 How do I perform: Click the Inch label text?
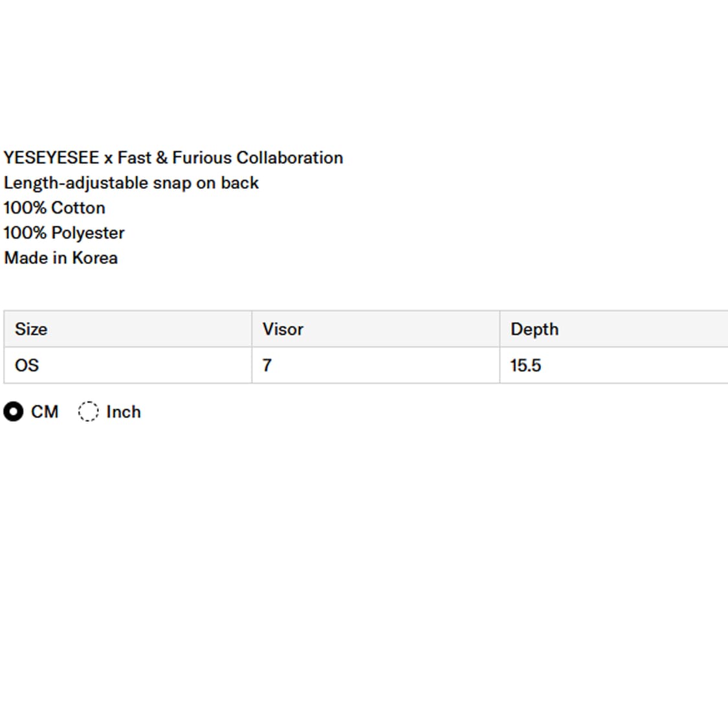(x=123, y=412)
